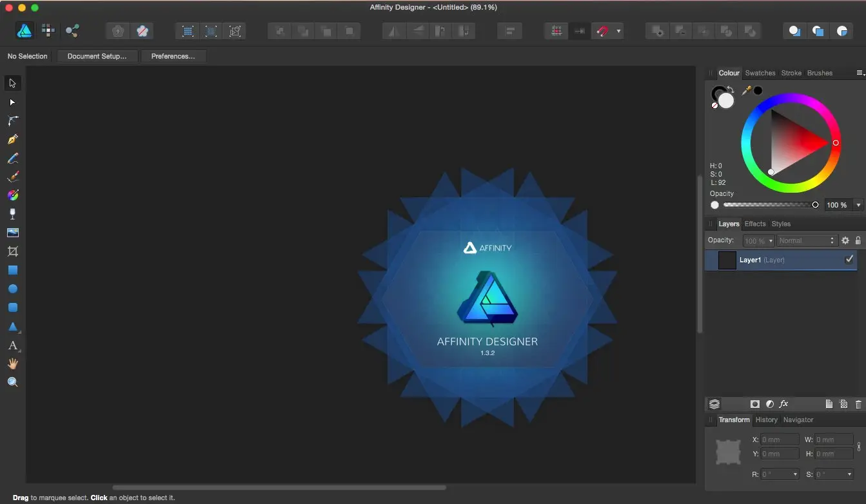
Task: Select the Pen tool
Action: tap(12, 139)
